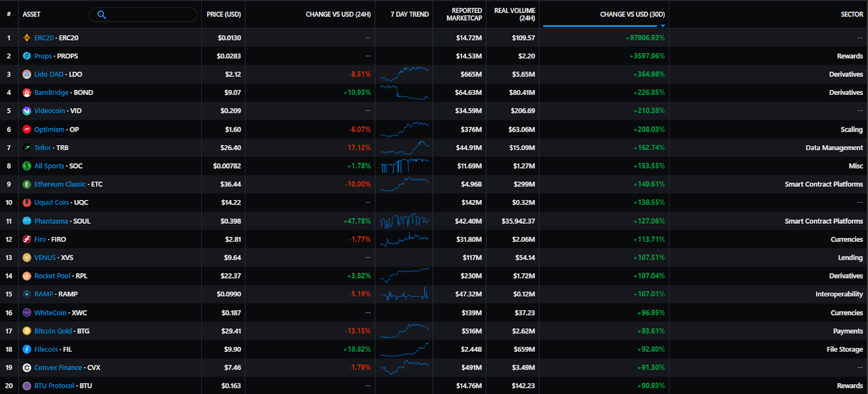The width and height of the screenshot is (868, 394).
Task: Click the Smart Contract Platforms sector for ETC
Action: [x=824, y=184]
